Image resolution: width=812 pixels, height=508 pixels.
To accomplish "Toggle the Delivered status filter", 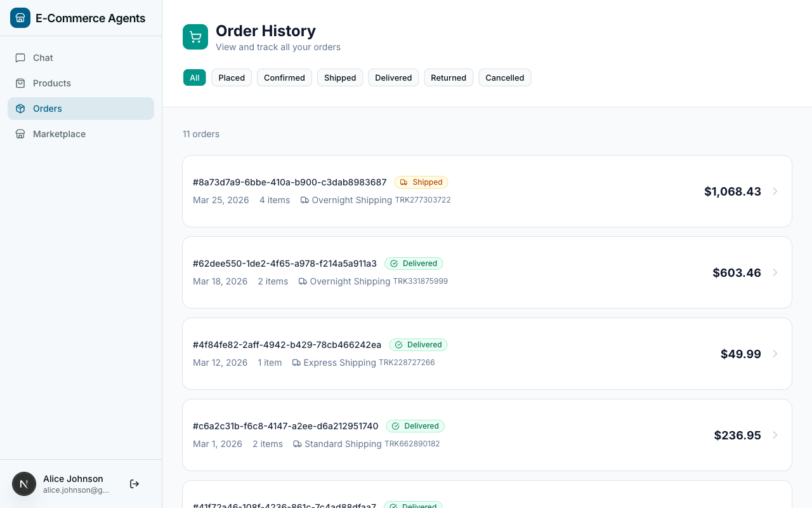I will tap(393, 77).
